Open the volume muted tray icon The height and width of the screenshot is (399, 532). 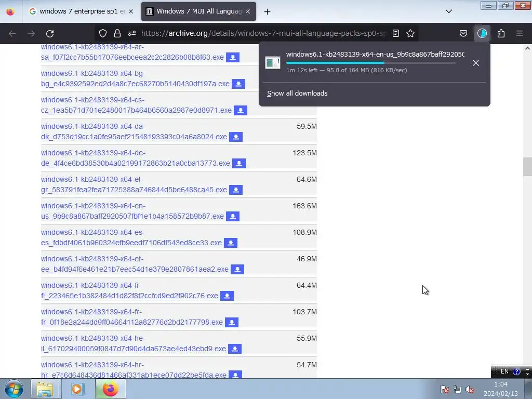pyautogui.click(x=470, y=390)
